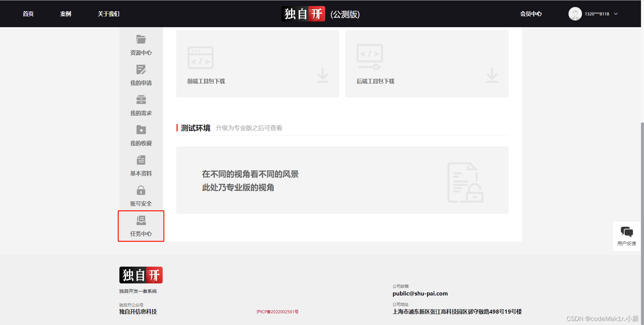The image size is (644, 325).
Task: Click the 用户反馈 label
Action: coord(627,243)
